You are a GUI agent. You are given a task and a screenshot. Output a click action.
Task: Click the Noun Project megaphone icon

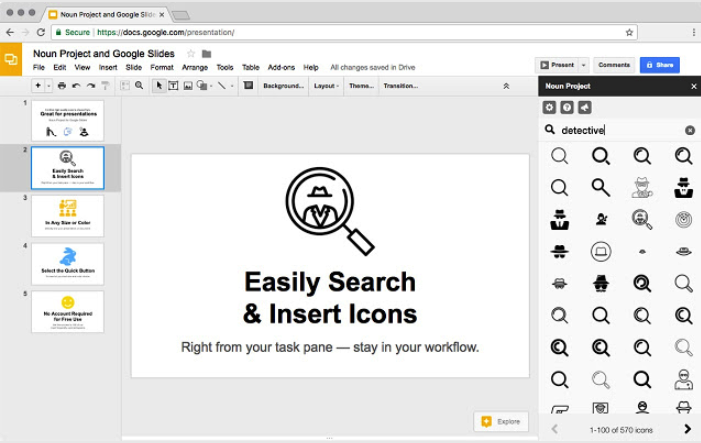pyautogui.click(x=585, y=107)
